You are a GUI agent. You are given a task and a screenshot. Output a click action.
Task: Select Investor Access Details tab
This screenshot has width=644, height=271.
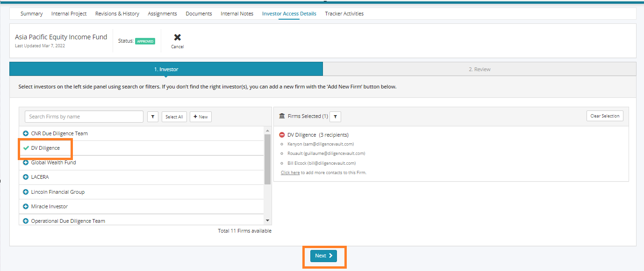coord(289,14)
